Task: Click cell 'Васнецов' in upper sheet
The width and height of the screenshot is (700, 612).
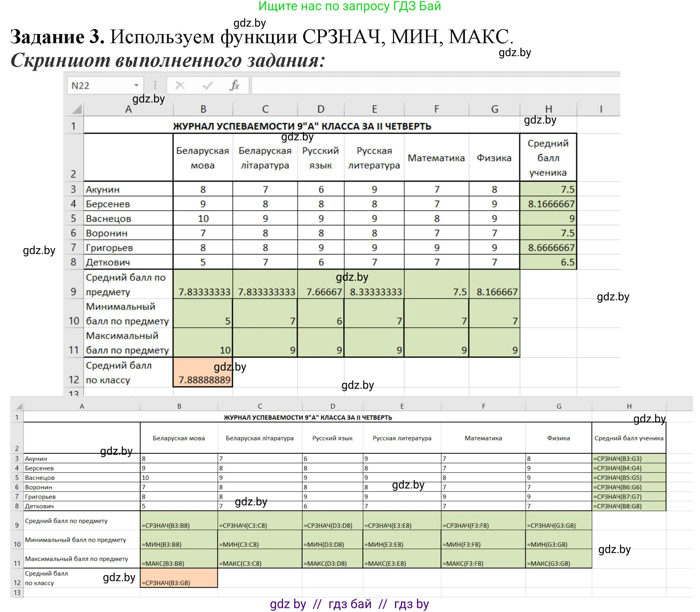Action: 128,218
